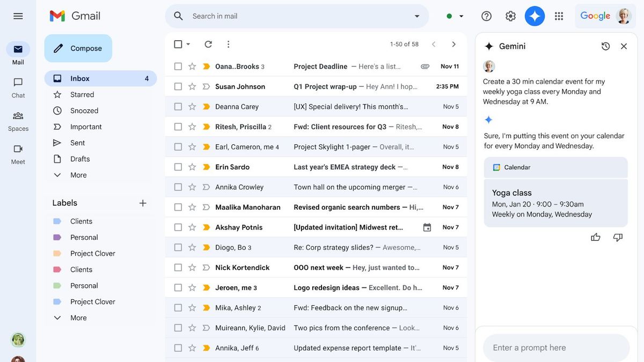Image resolution: width=644 pixels, height=362 pixels.
Task: Click the search magnifier icon
Action: tap(179, 16)
